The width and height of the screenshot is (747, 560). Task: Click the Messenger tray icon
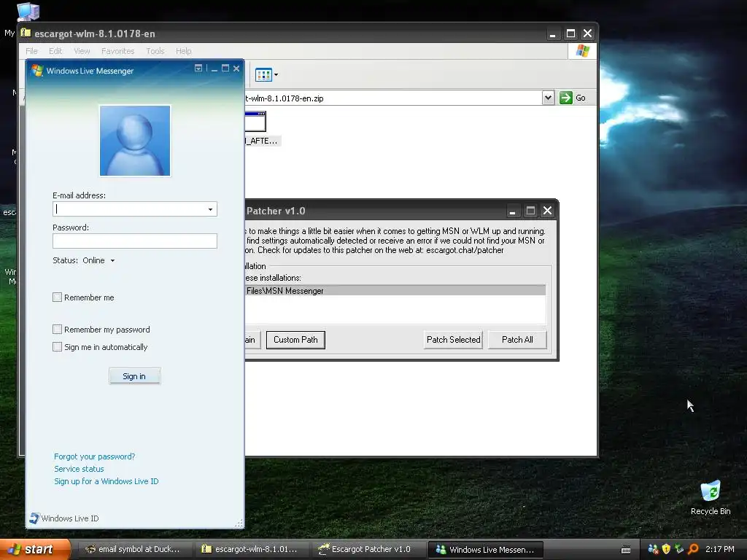tap(653, 549)
